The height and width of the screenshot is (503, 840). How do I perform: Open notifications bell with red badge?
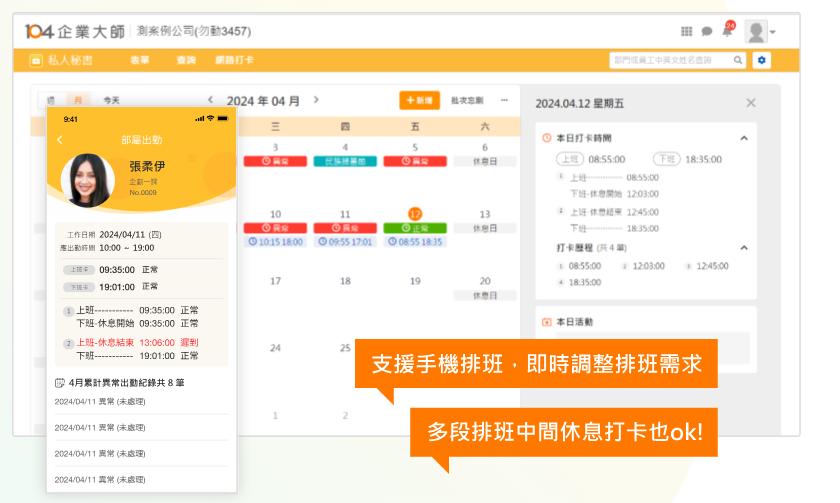coord(728,29)
